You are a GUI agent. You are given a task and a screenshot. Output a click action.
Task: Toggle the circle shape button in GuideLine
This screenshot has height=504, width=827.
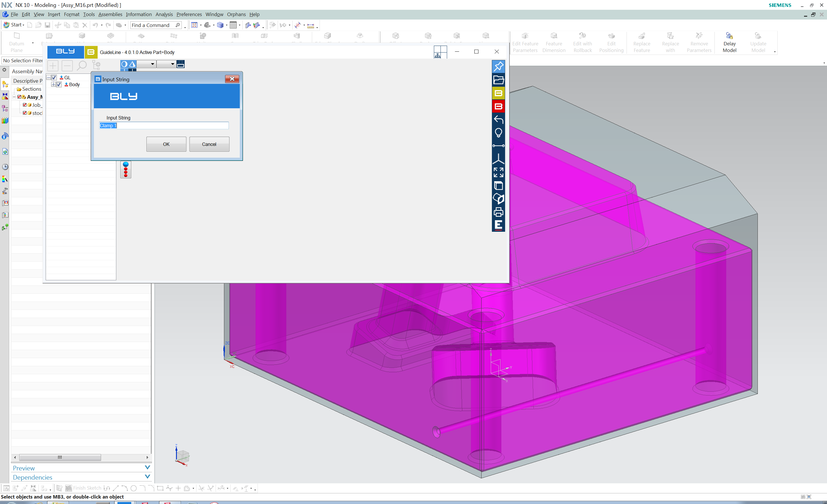(x=124, y=64)
